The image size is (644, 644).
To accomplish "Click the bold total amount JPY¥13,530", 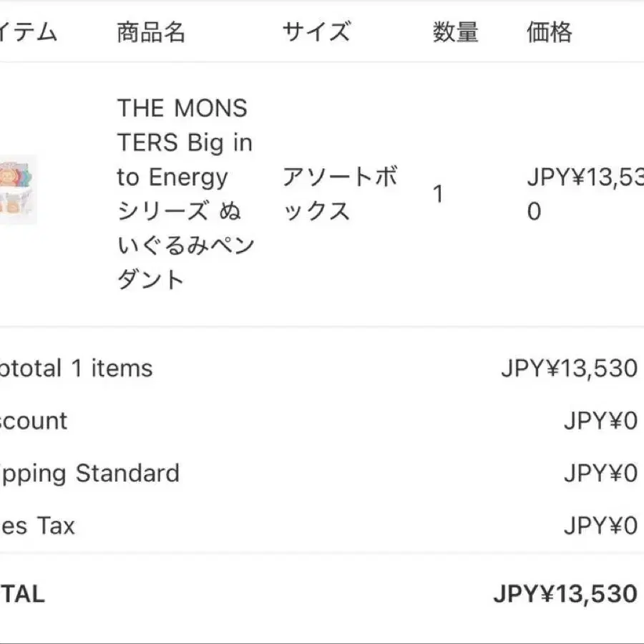I will (565, 594).
